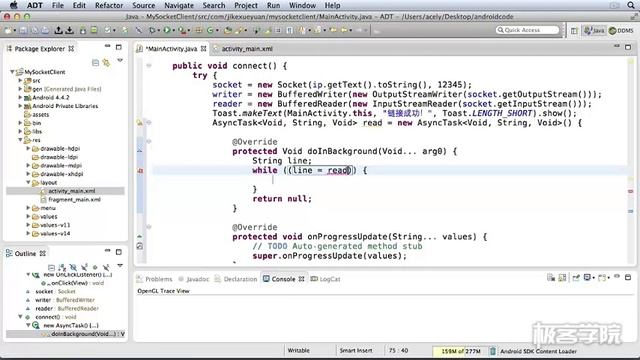Click the Print toolbar icon

[44, 30]
